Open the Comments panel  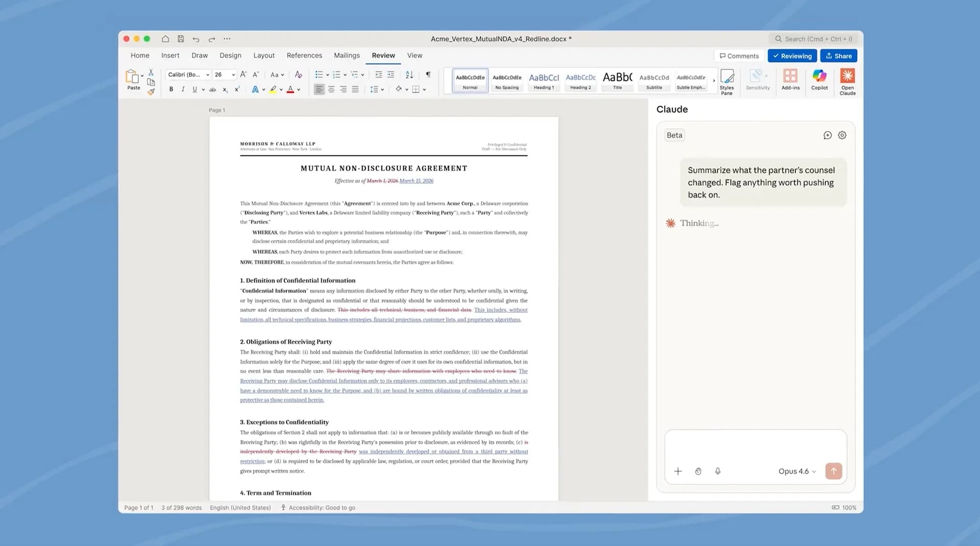click(x=739, y=56)
